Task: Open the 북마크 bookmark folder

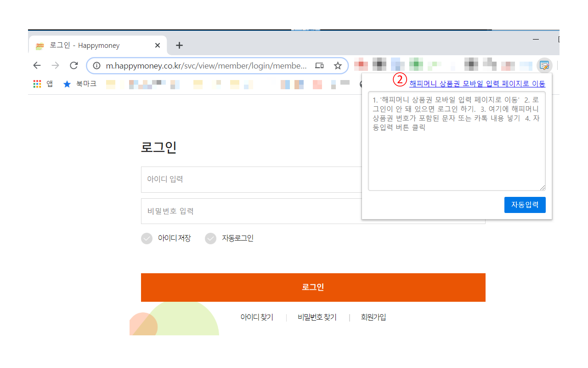Action: pos(80,84)
